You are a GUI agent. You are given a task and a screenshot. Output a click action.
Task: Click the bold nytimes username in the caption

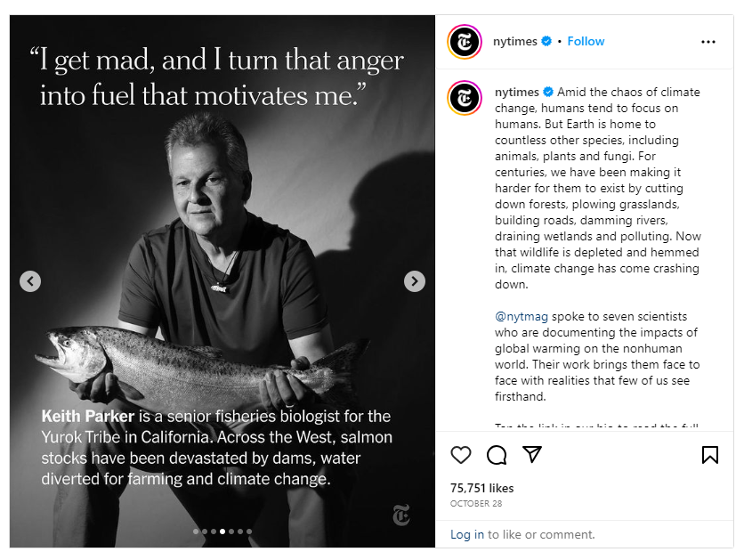tap(517, 92)
